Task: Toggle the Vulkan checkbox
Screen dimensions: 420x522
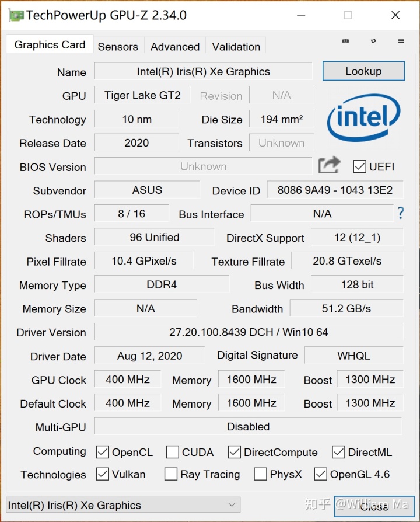Action: [103, 474]
